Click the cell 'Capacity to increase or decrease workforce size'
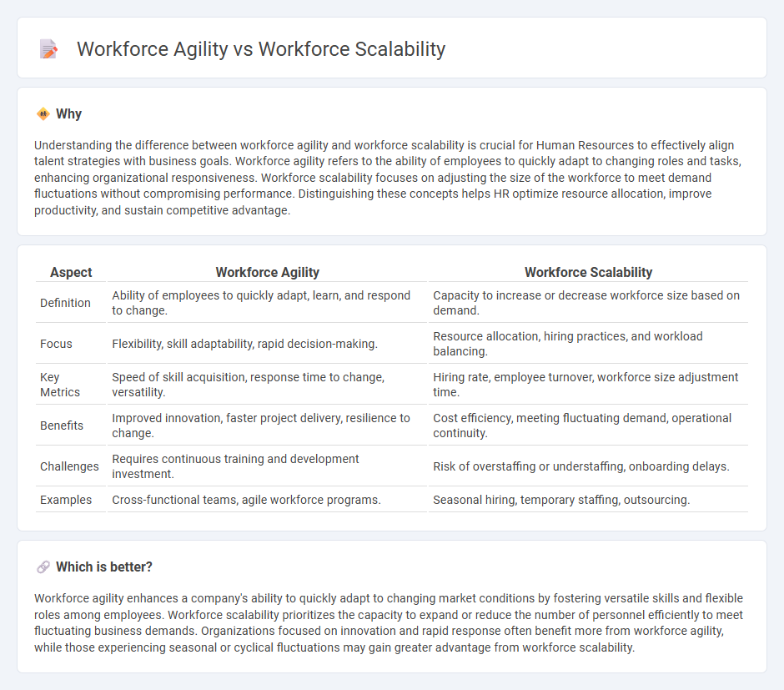Screen dimensions: 784x690 point(589,303)
